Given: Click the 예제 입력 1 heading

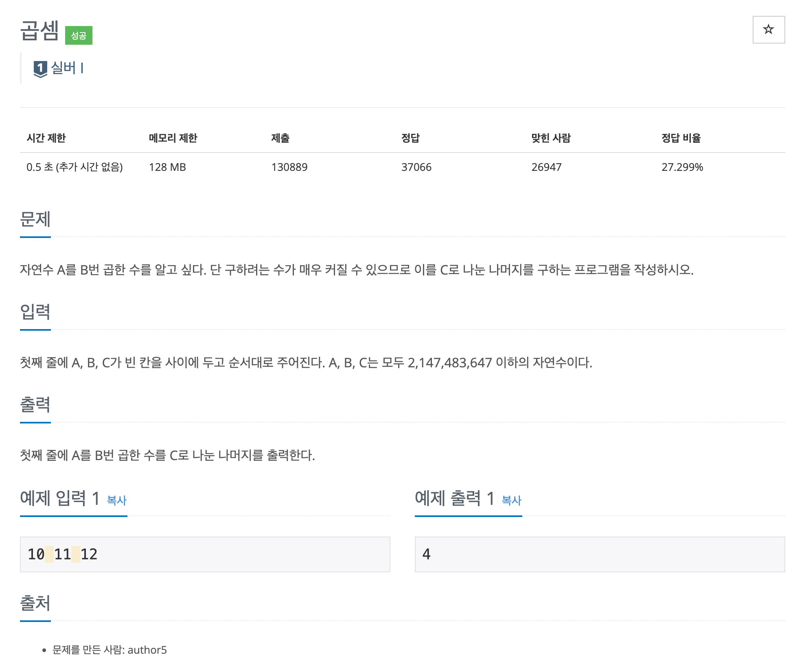Looking at the screenshot, I should click(60, 498).
